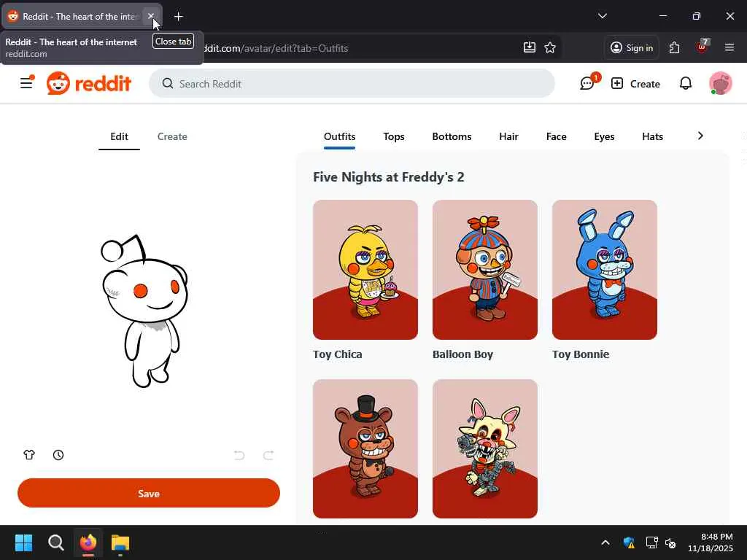Screen dimensions: 747x560
Task: Open the notifications bell
Action: [685, 83]
